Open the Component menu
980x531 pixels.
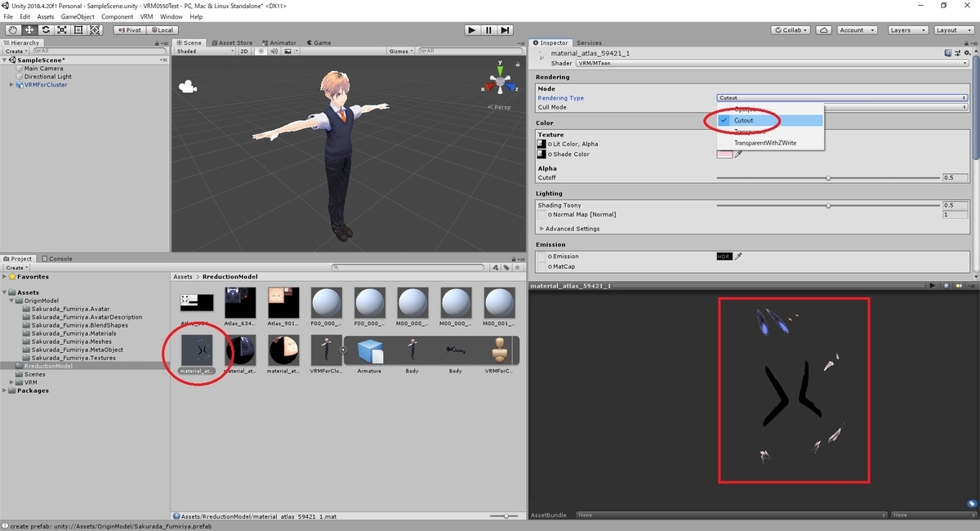click(117, 16)
